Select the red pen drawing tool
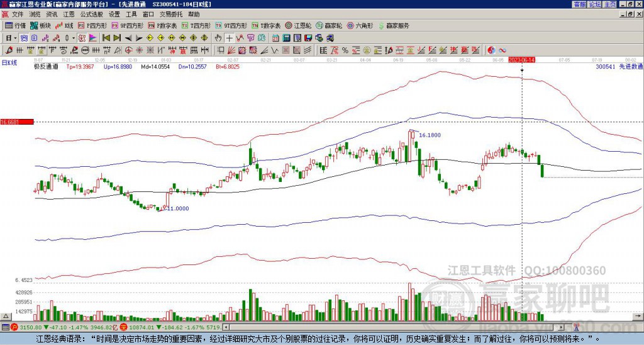Viewport: 644px width, 345px height. (9, 50)
